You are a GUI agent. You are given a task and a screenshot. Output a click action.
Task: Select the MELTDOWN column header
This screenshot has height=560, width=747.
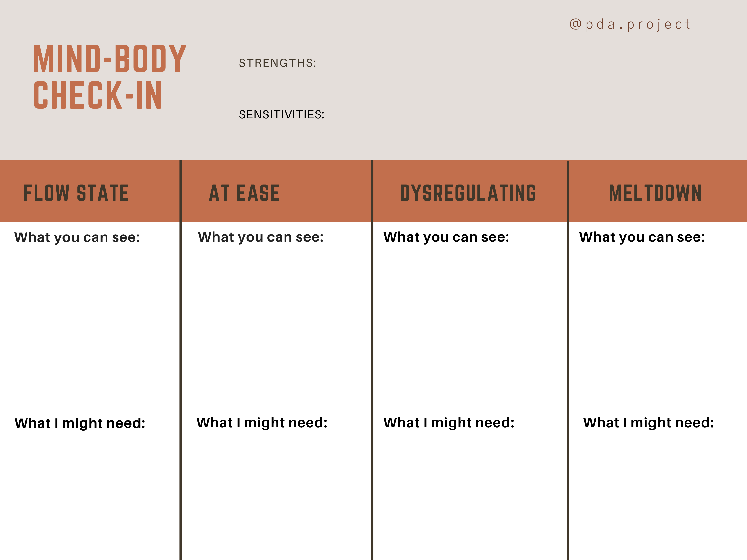point(655,193)
